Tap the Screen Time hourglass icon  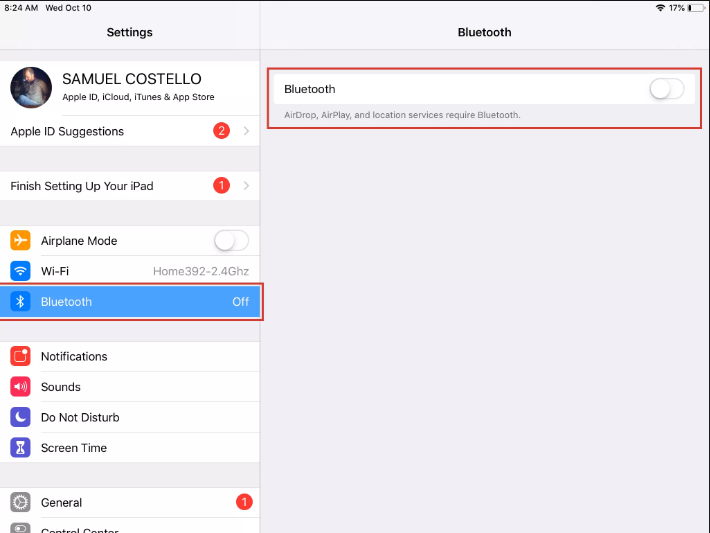coord(20,447)
